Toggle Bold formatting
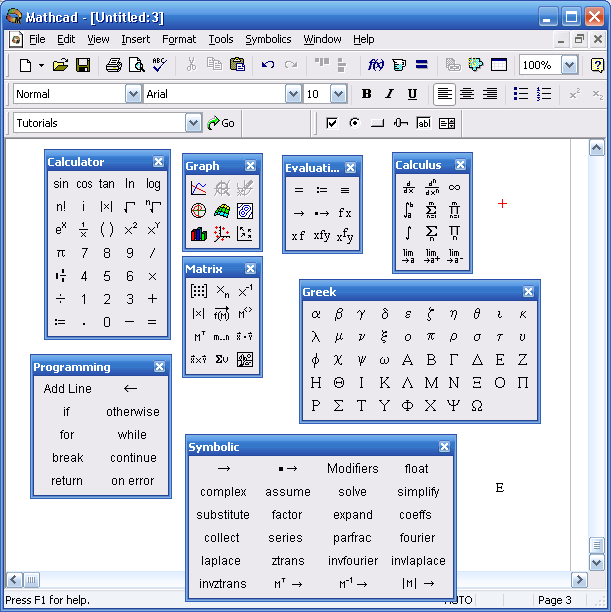 click(x=366, y=94)
